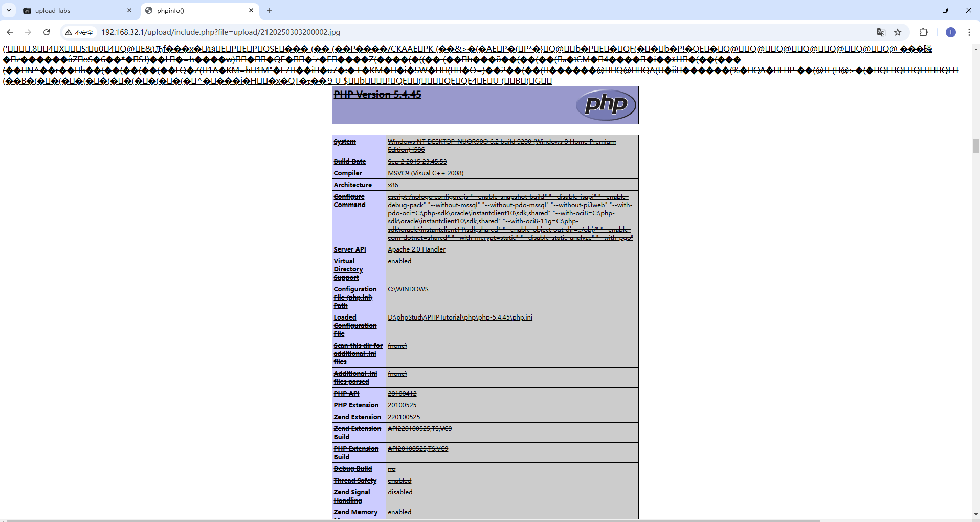Click the Architecture row label
The width and height of the screenshot is (980, 522).
(x=353, y=185)
